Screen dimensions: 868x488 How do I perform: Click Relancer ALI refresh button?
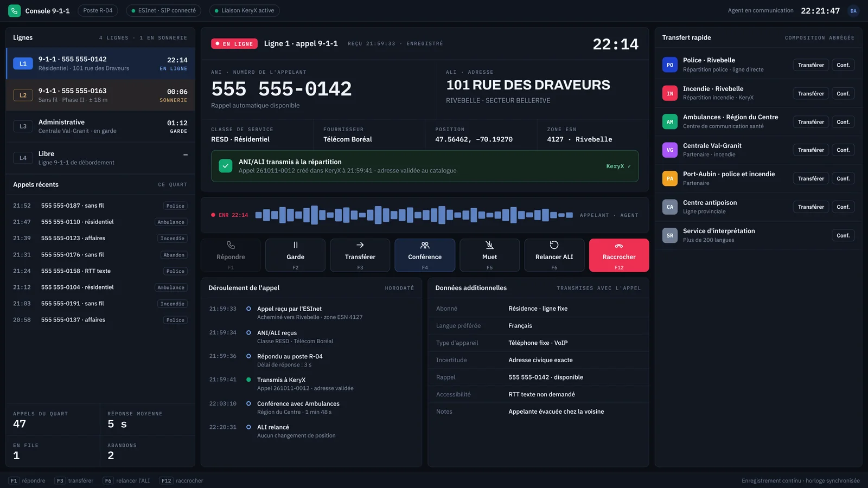click(554, 255)
